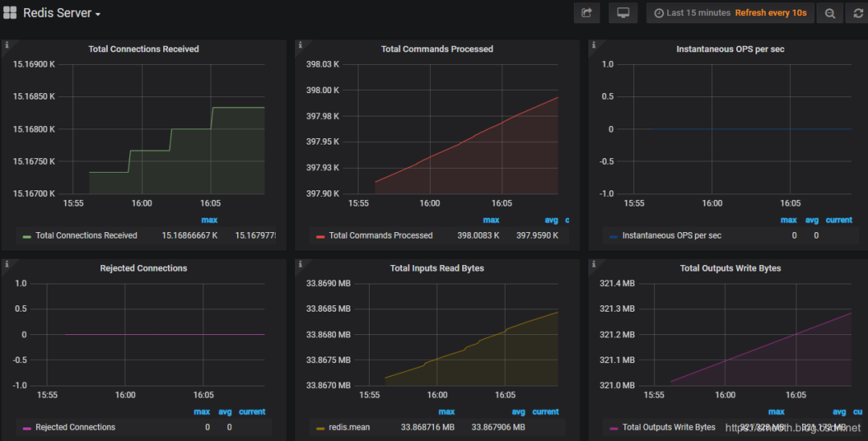Sort Instantaneous OPS legend by max

(x=788, y=220)
